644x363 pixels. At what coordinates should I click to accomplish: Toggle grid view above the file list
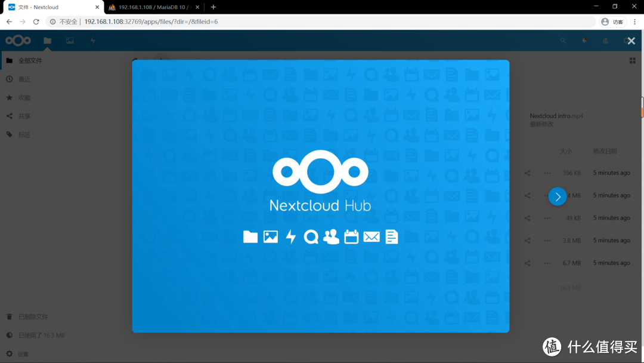click(632, 60)
